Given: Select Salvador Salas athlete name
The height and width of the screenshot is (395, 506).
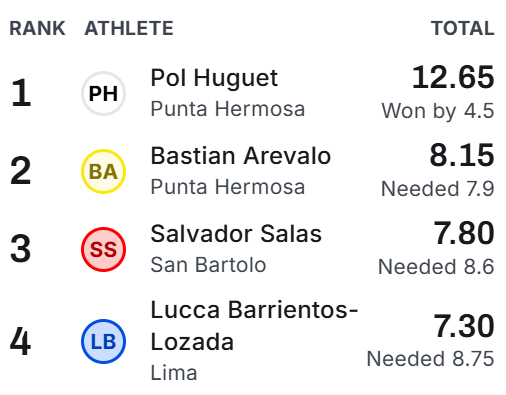Looking at the screenshot, I should coord(236,234).
